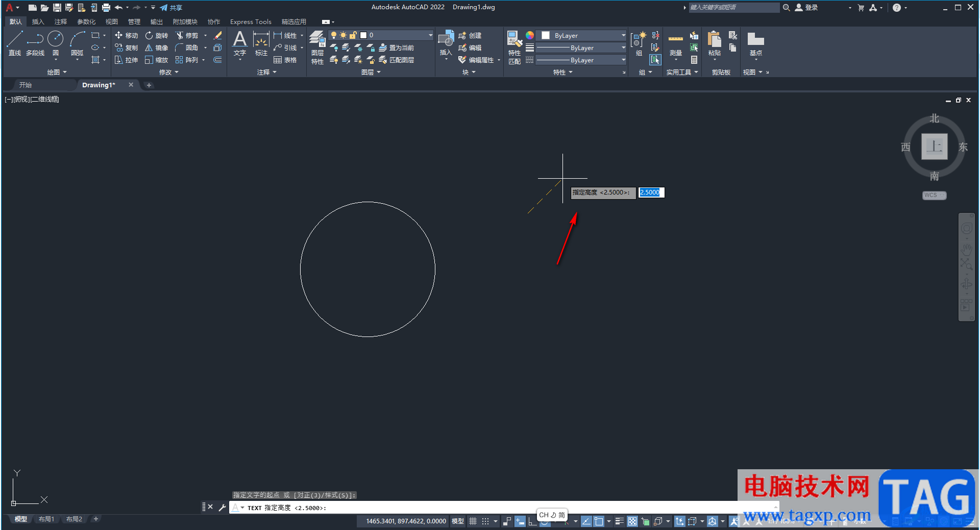Click 匹配图层 (Match Layer) button
Screen dimensions: 980x530
(396, 60)
